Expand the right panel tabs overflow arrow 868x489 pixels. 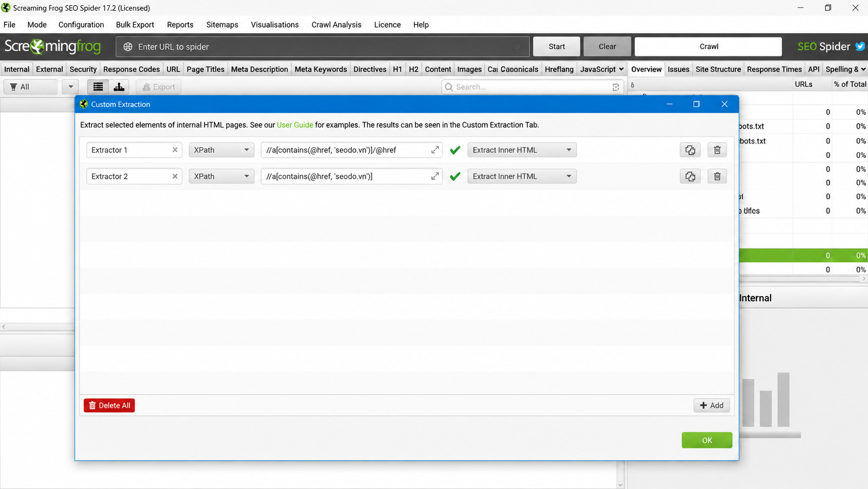pyautogui.click(x=863, y=69)
